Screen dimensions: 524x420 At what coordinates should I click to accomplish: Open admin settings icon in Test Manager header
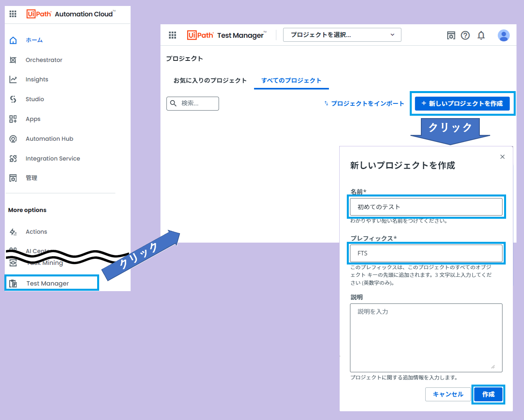pyautogui.click(x=451, y=35)
